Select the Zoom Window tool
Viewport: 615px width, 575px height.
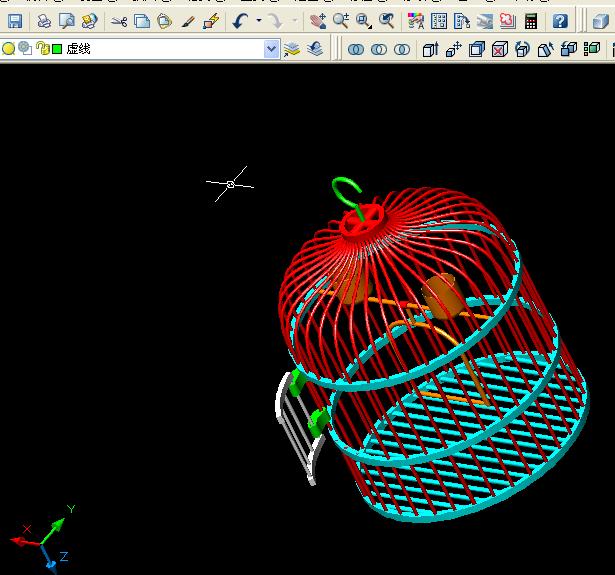pos(364,21)
